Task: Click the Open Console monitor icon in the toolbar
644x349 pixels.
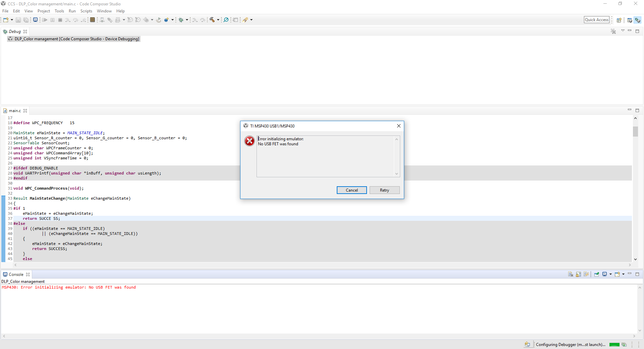Action: coord(35,20)
